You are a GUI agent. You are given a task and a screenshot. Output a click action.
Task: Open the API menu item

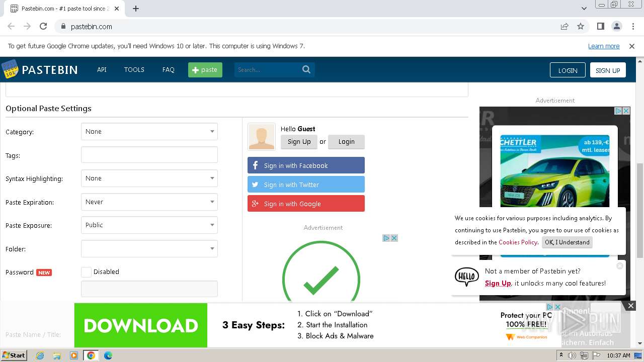coord(102,70)
